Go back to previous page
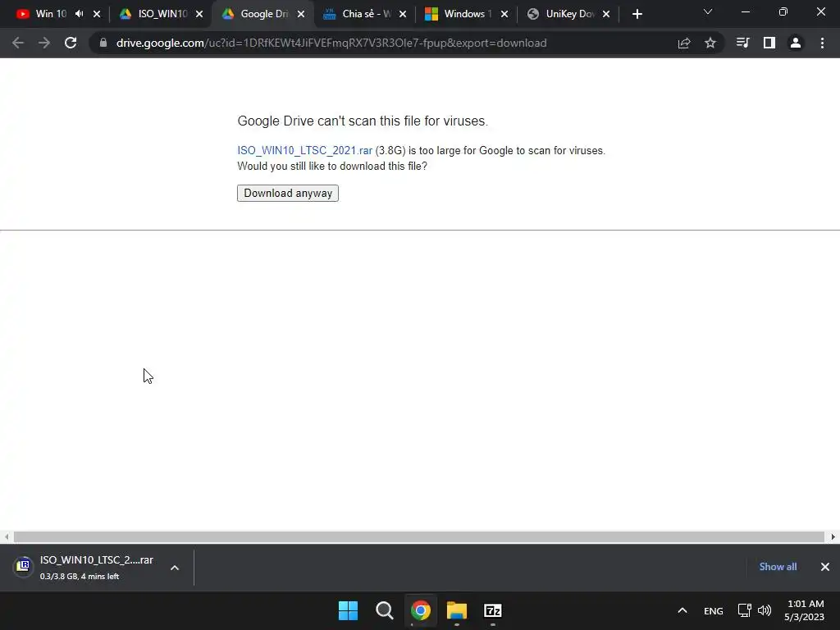Image resolution: width=840 pixels, height=630 pixels. 18,43
